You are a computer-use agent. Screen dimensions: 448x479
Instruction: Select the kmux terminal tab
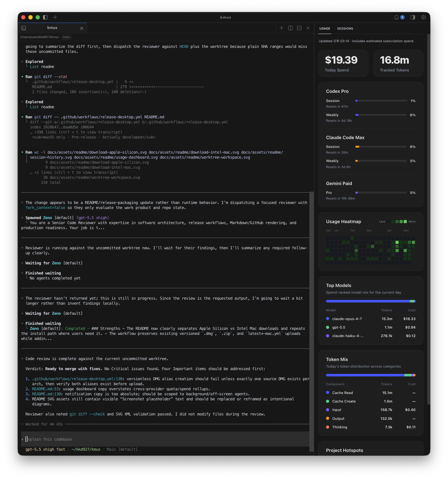point(53,28)
